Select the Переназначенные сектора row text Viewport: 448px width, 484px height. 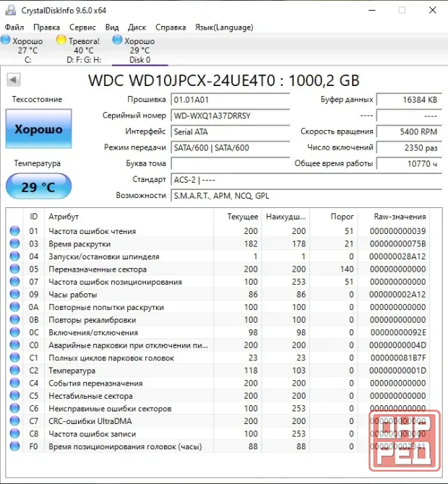98,269
